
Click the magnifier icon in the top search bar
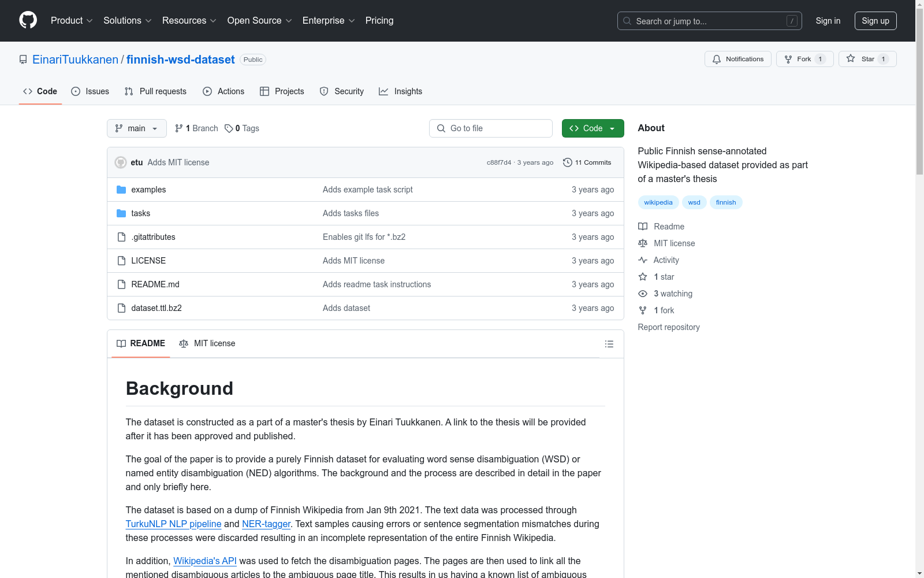627,21
